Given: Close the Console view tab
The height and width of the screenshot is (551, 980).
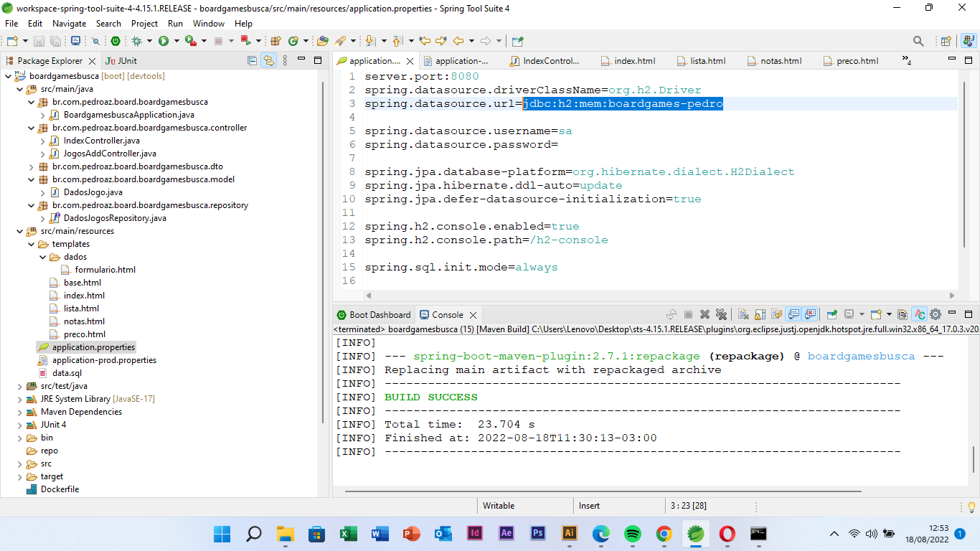Looking at the screenshot, I should point(473,314).
